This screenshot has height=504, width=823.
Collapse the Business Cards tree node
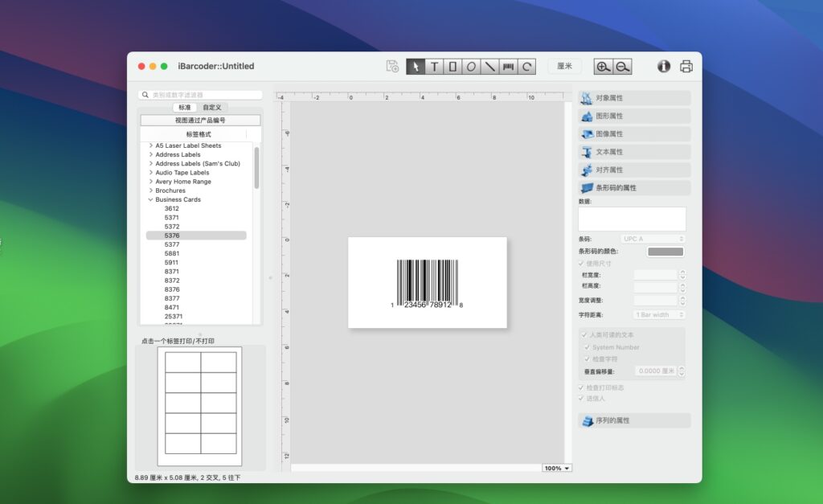[x=149, y=199]
